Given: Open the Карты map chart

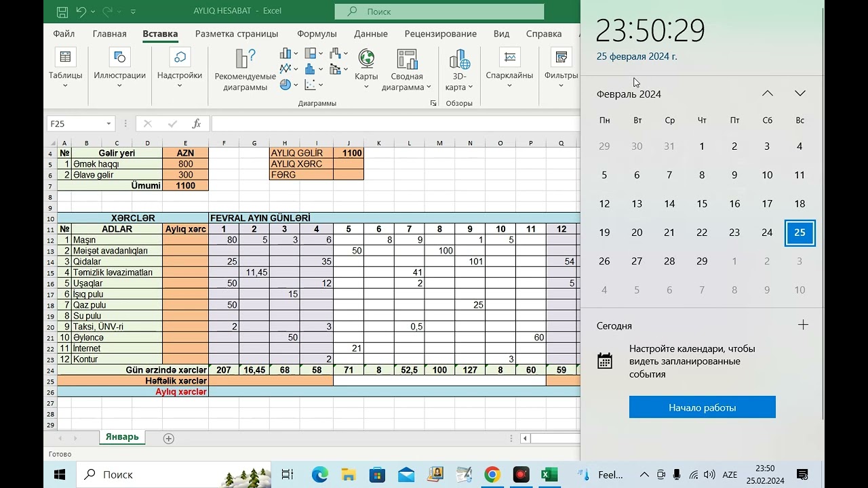Looking at the screenshot, I should coord(366,68).
